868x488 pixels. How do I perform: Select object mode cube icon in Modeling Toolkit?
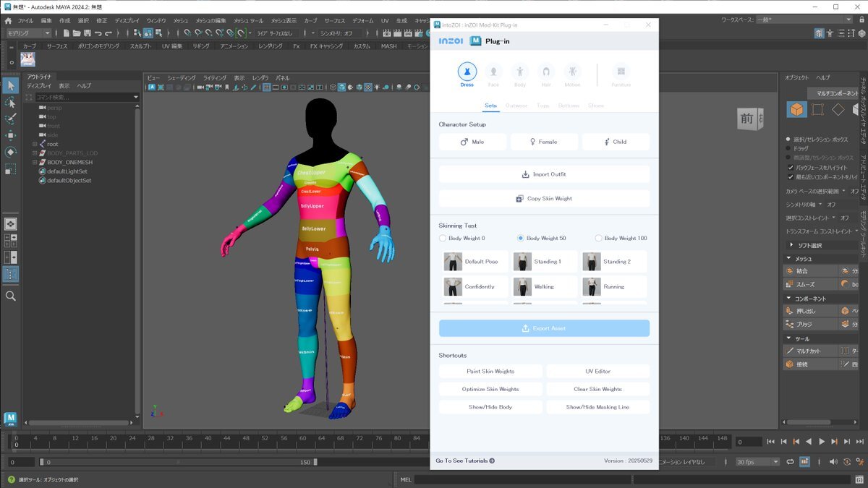tap(796, 110)
